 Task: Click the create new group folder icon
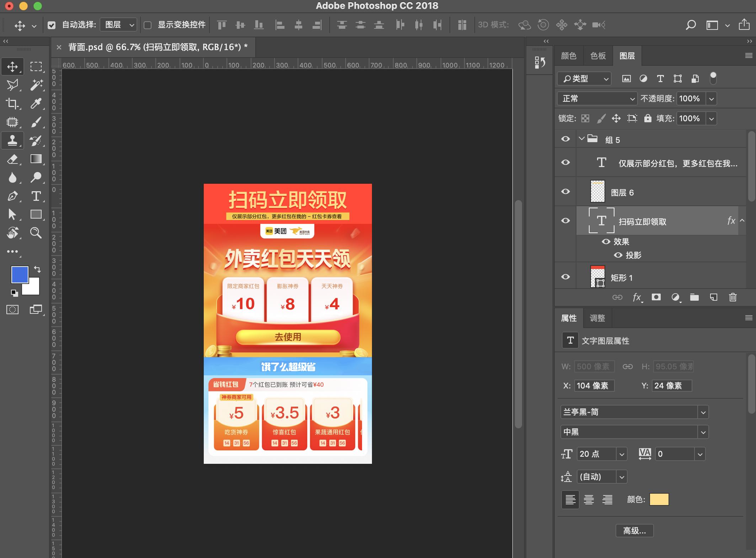694,297
